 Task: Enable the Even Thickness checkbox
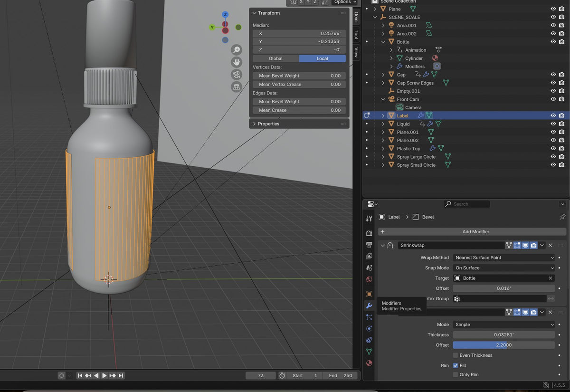tap(456, 355)
